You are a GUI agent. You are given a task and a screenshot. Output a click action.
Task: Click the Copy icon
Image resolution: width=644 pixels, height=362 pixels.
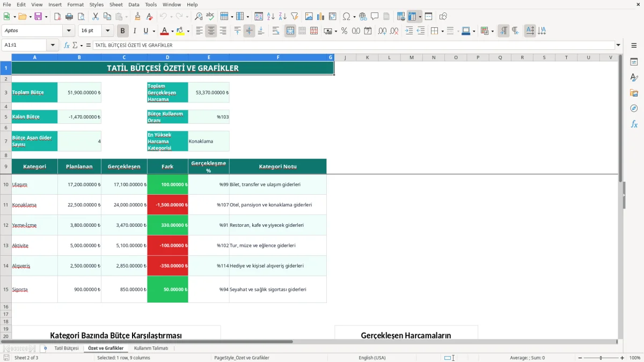click(107, 17)
